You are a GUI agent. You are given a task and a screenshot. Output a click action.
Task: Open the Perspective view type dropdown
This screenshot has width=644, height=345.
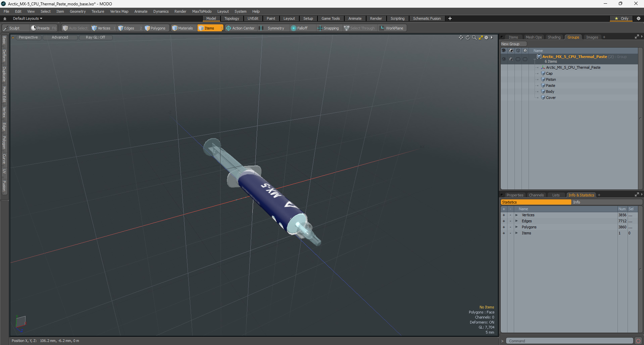click(28, 38)
